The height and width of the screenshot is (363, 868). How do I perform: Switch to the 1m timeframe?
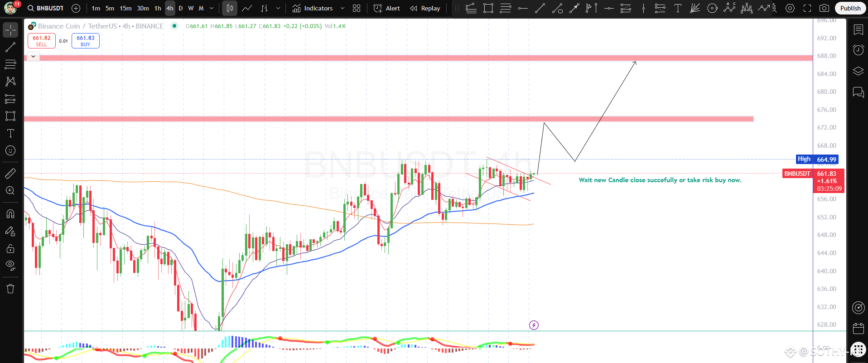pyautogui.click(x=96, y=8)
